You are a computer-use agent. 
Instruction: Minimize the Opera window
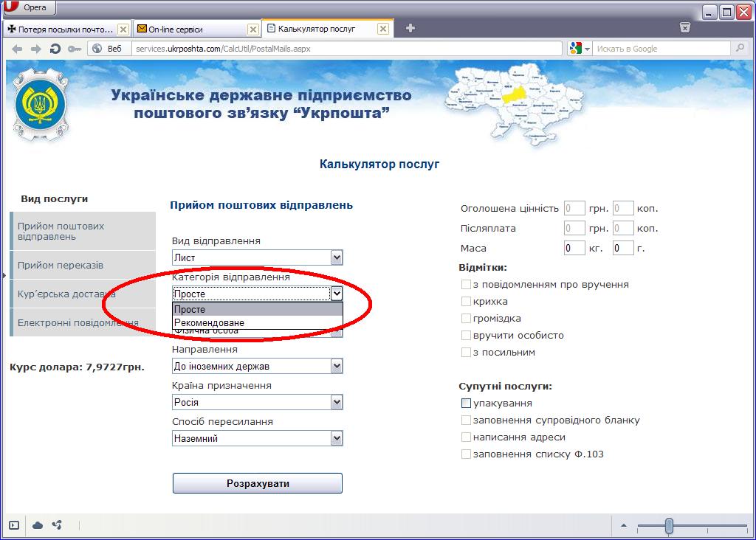pyautogui.click(x=709, y=12)
